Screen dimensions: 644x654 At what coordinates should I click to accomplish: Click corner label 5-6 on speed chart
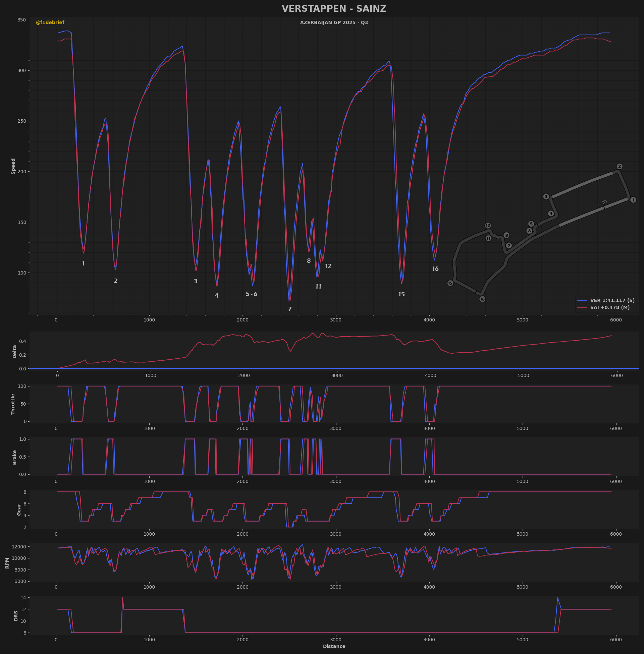251,294
